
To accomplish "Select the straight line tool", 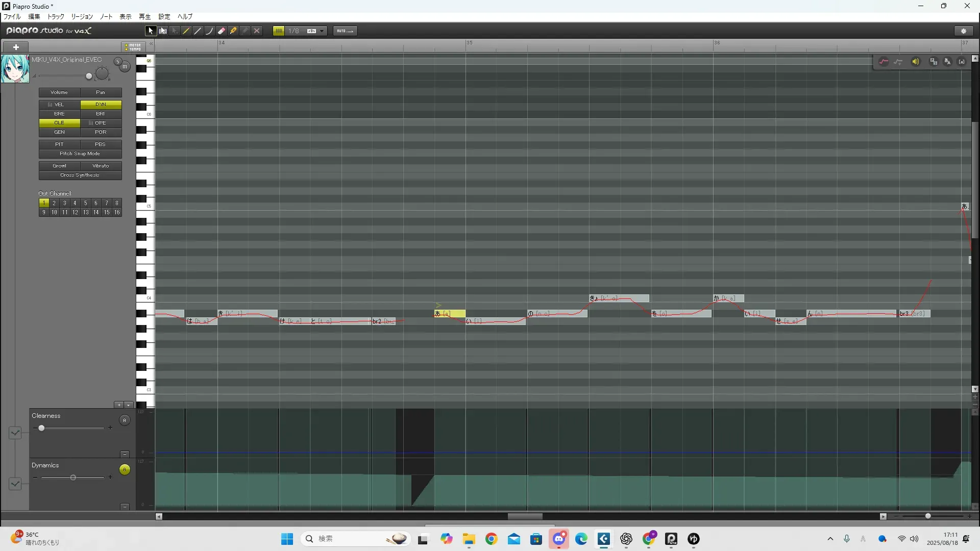I will pyautogui.click(x=198, y=31).
